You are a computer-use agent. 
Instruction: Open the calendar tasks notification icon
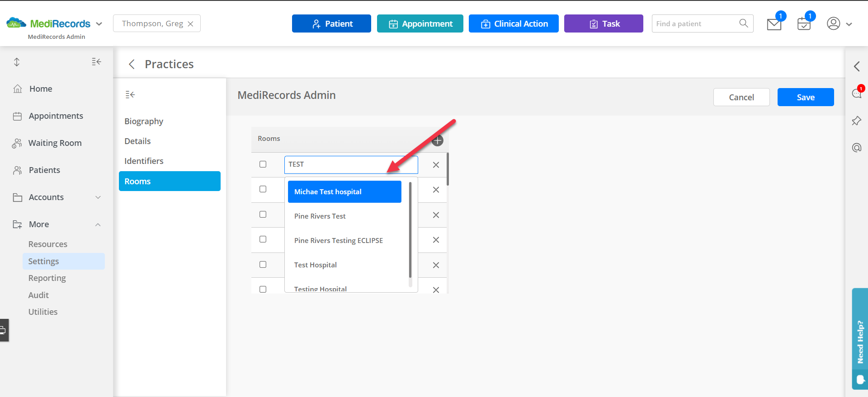pos(804,24)
